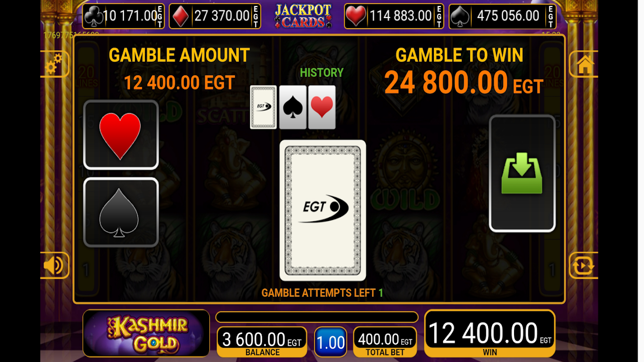Mute sound with the speaker icon

[x=55, y=265]
